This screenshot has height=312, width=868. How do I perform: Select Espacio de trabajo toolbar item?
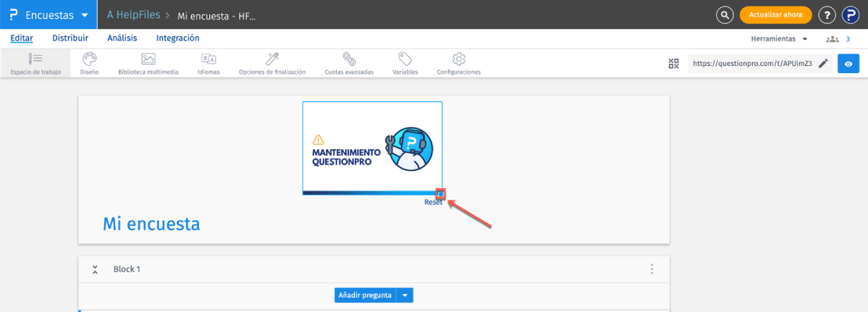35,64
